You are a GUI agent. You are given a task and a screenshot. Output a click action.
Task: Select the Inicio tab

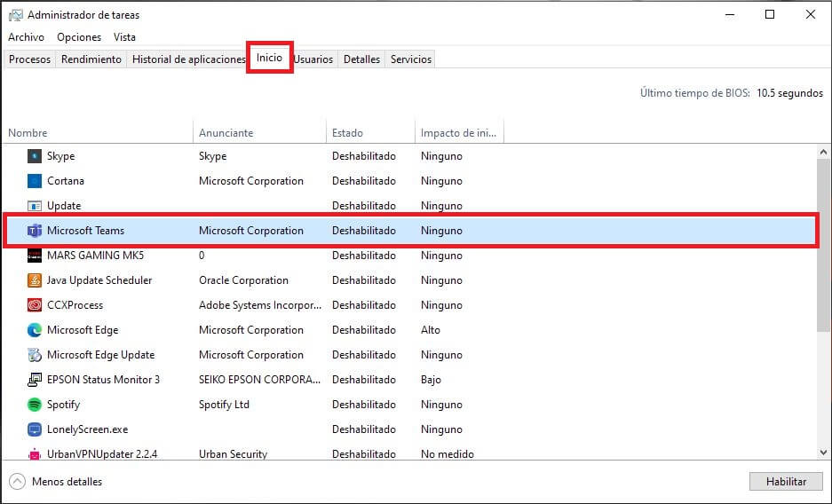[270, 58]
